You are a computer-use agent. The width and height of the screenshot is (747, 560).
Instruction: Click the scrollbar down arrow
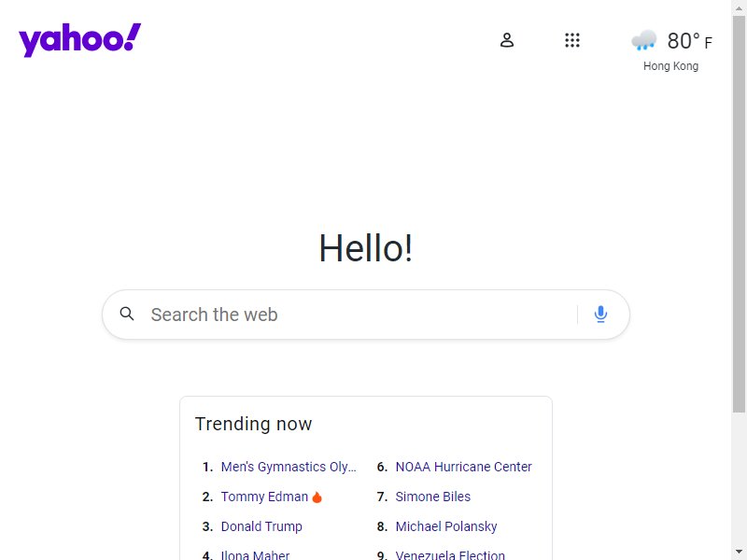(x=739, y=552)
